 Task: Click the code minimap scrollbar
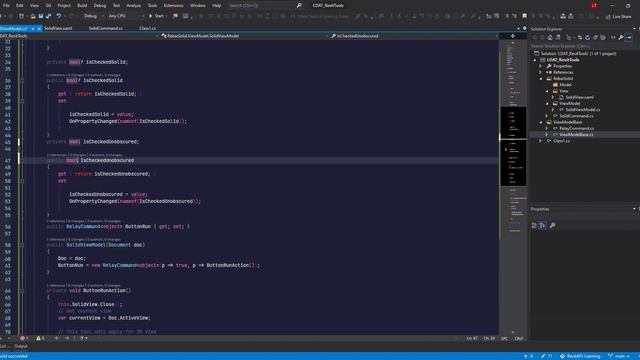pyautogui.click(x=513, y=186)
